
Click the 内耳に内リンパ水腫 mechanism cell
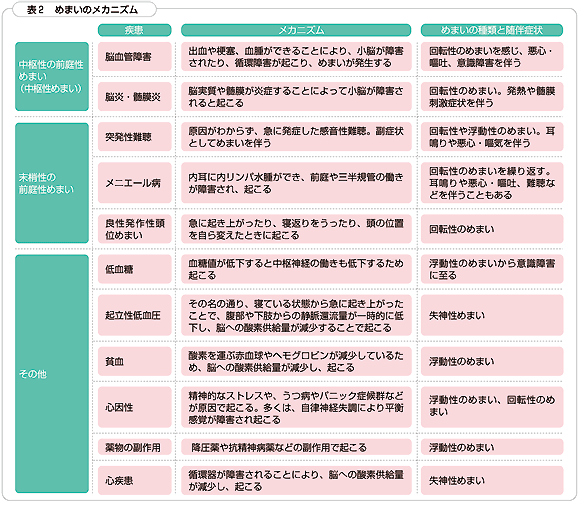tap(296, 183)
